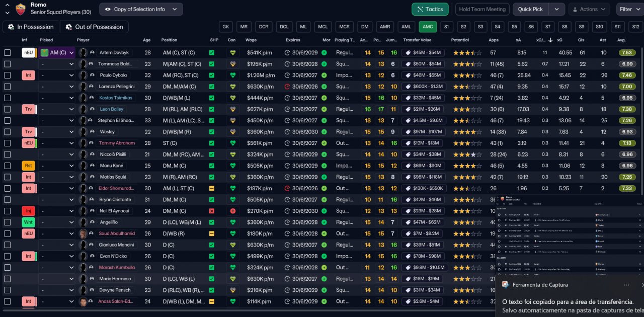The width and height of the screenshot is (644, 317).
Task: Tick the selection checkbox for Bryan Cristante
Action: pos(8,200)
